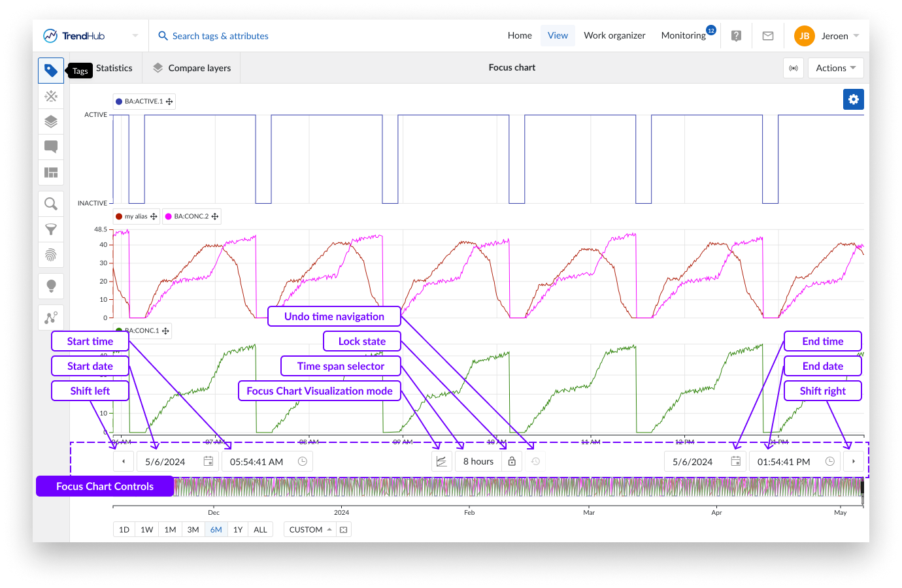
Task: Open the CUSTOM range dropdown
Action: pos(310,529)
